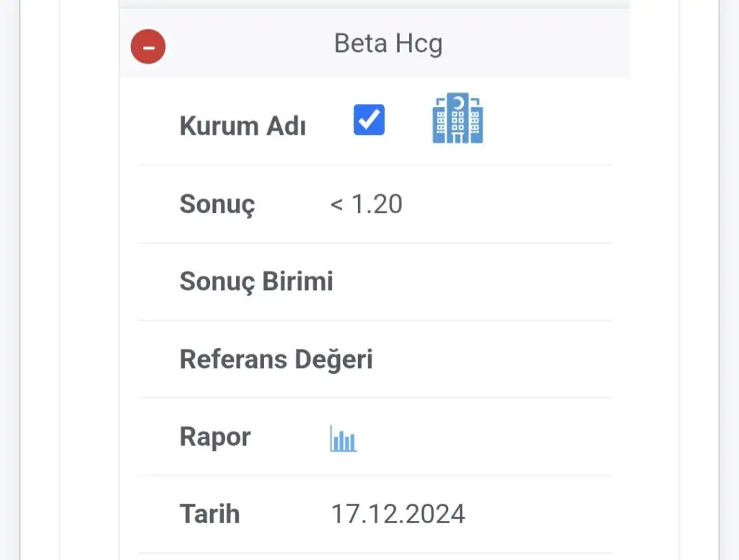Open the Rapor bar chart icon

344,438
